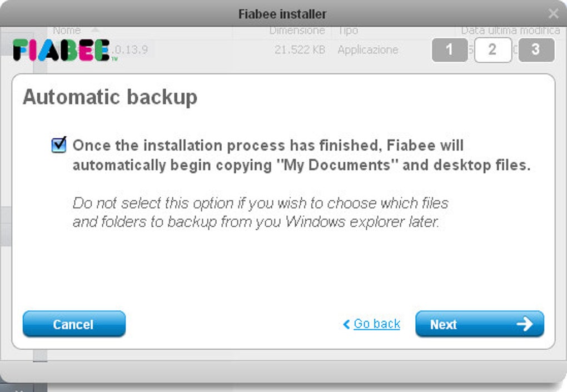Sort files by the Nome column
The height and width of the screenshot is (392, 567).
[x=67, y=31]
